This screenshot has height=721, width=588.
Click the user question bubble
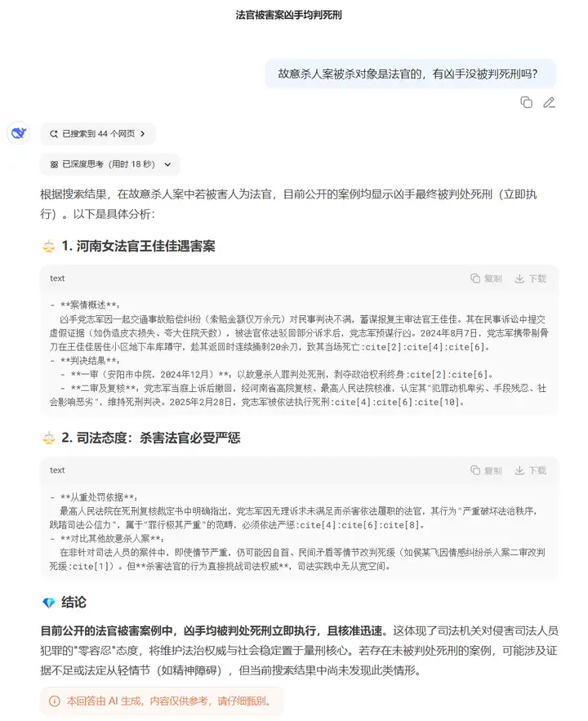coord(410,73)
